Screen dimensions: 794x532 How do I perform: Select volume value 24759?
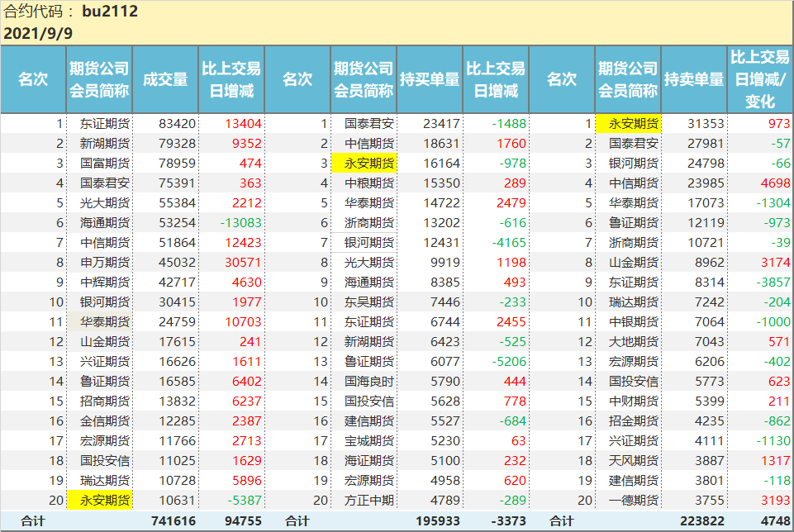coord(178,322)
